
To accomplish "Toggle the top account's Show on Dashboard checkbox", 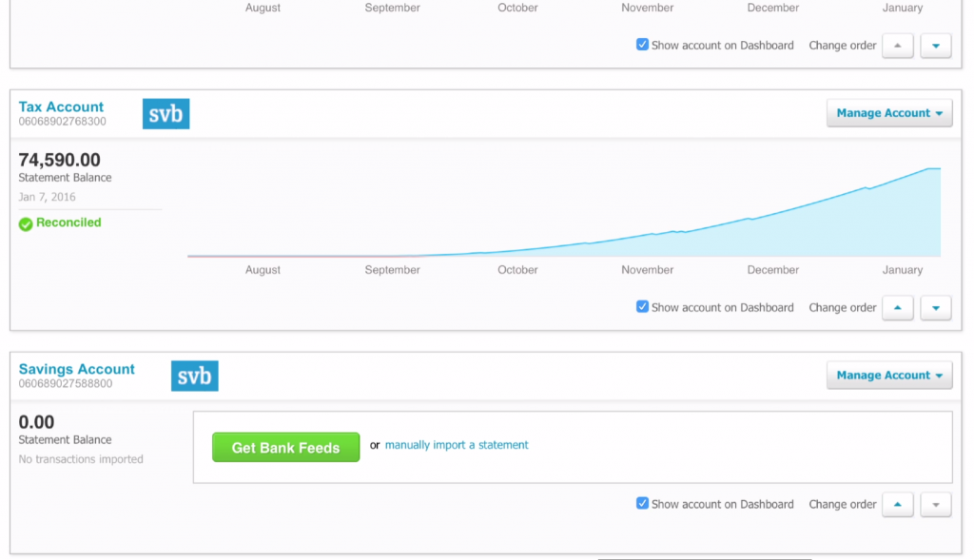I will pyautogui.click(x=642, y=45).
